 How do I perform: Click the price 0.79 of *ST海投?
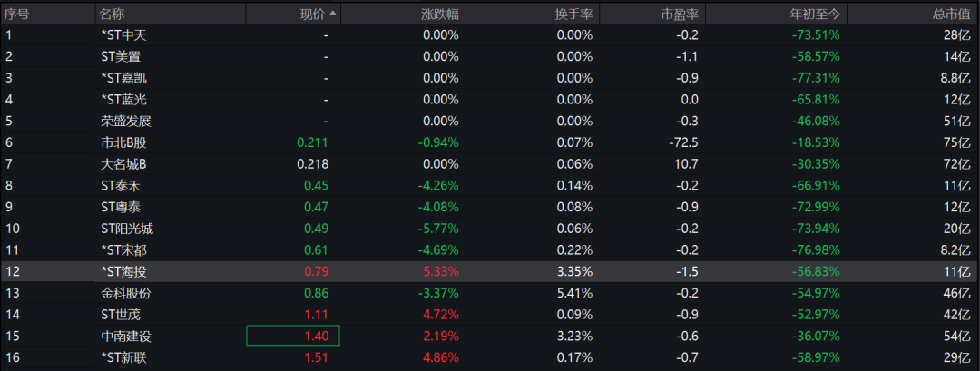point(316,272)
